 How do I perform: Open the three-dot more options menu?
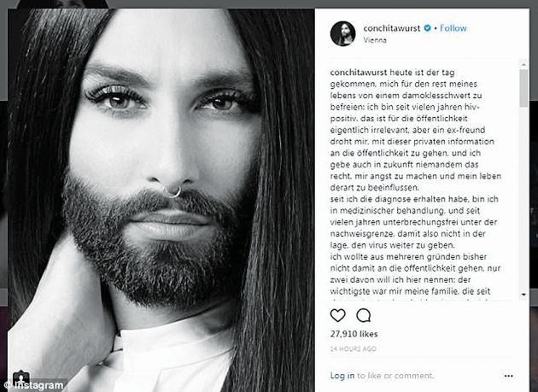(508, 376)
